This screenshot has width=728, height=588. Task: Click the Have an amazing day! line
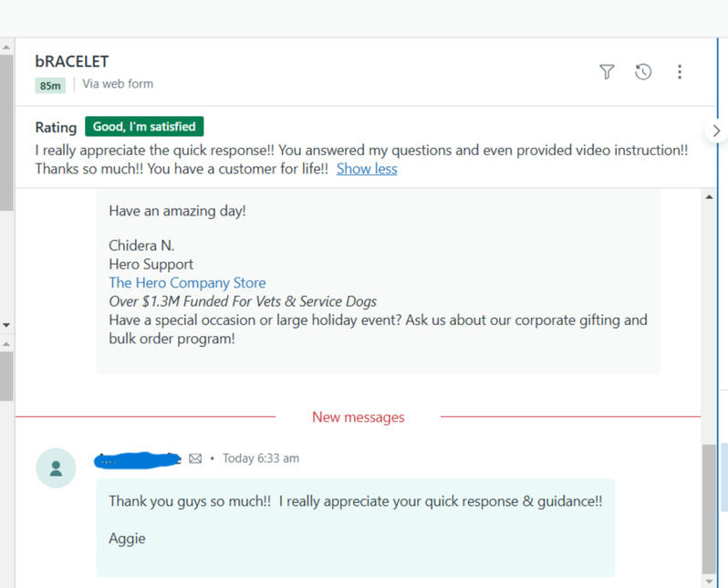177,211
